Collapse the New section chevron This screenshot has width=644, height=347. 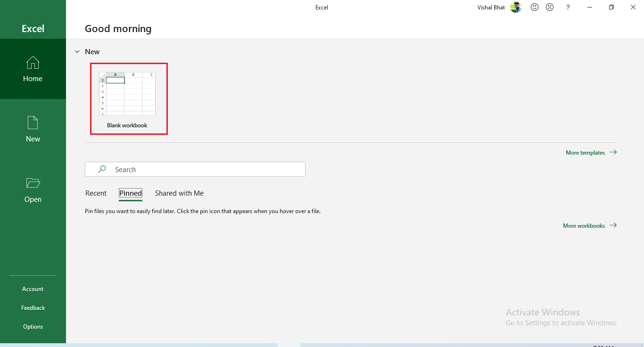pyautogui.click(x=77, y=51)
